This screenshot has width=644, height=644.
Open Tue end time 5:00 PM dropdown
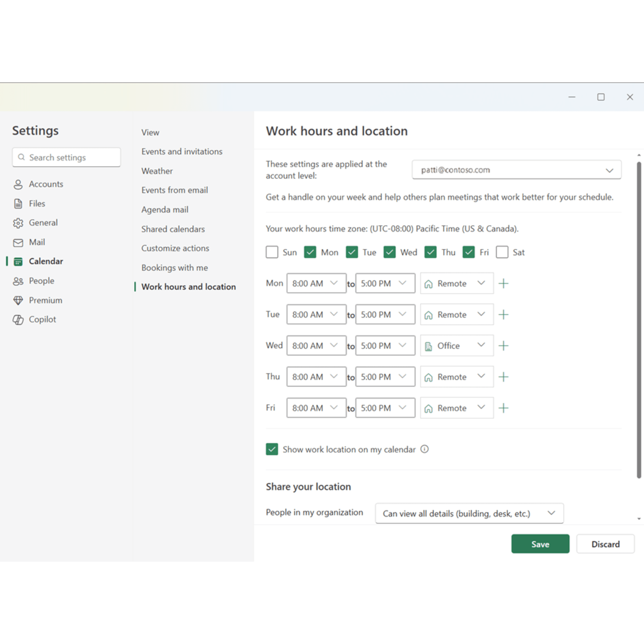pos(385,314)
